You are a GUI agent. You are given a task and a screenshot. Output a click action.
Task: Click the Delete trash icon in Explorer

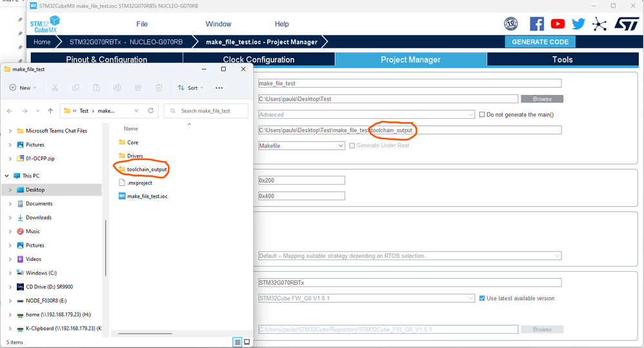coord(159,88)
